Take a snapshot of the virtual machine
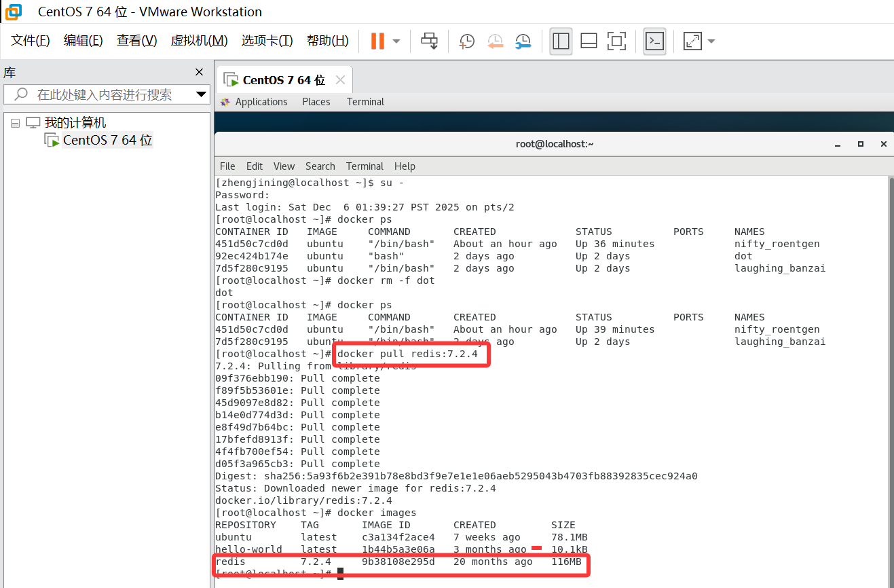The height and width of the screenshot is (588, 894). [x=467, y=41]
